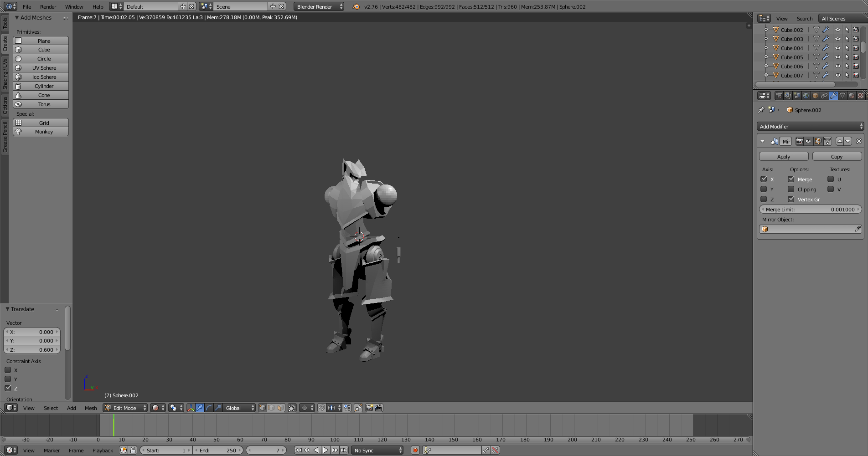Switch to the Grease Pencil tab

coord(5,137)
